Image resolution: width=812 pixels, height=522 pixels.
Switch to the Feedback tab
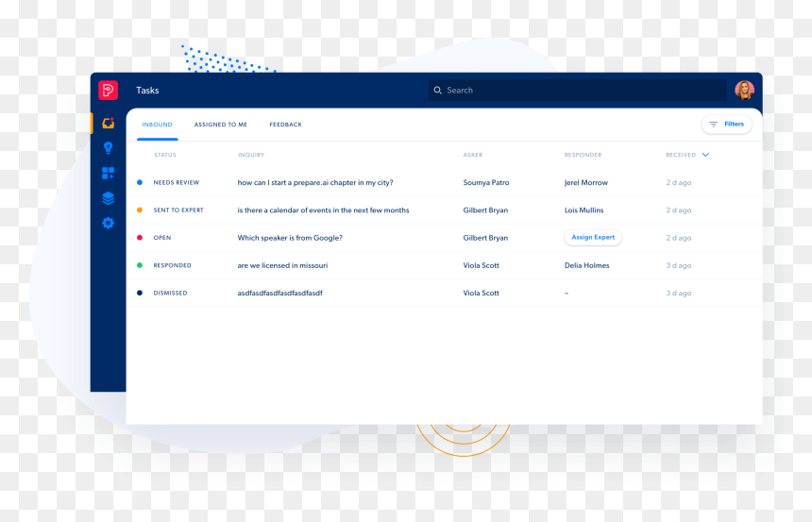coord(285,125)
